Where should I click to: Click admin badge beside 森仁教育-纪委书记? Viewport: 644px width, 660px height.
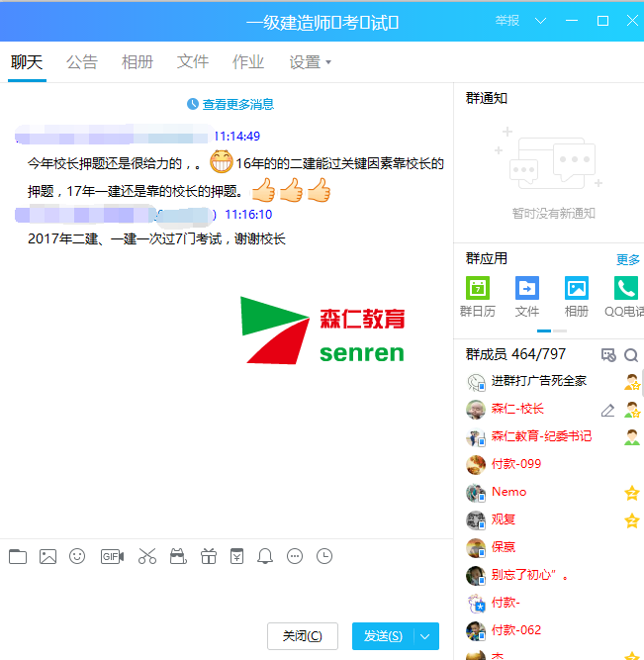tap(632, 437)
